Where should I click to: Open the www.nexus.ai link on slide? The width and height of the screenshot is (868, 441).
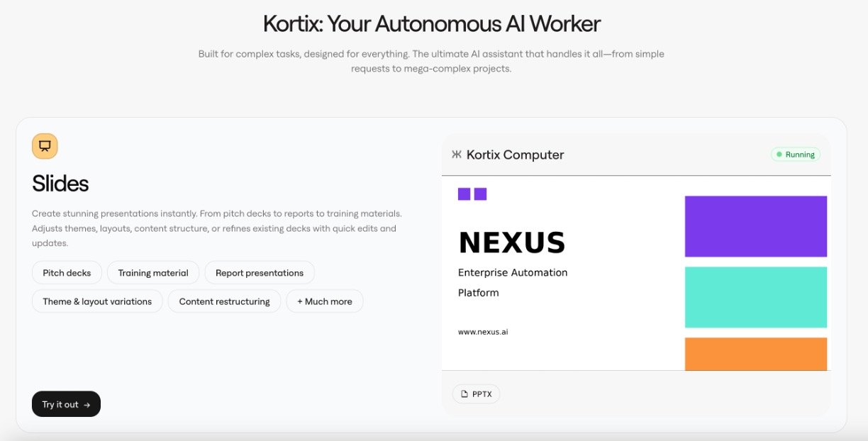[x=483, y=331]
